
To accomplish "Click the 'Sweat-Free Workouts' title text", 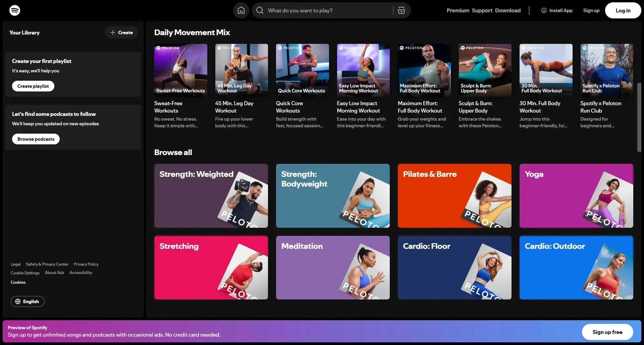I will tap(168, 107).
